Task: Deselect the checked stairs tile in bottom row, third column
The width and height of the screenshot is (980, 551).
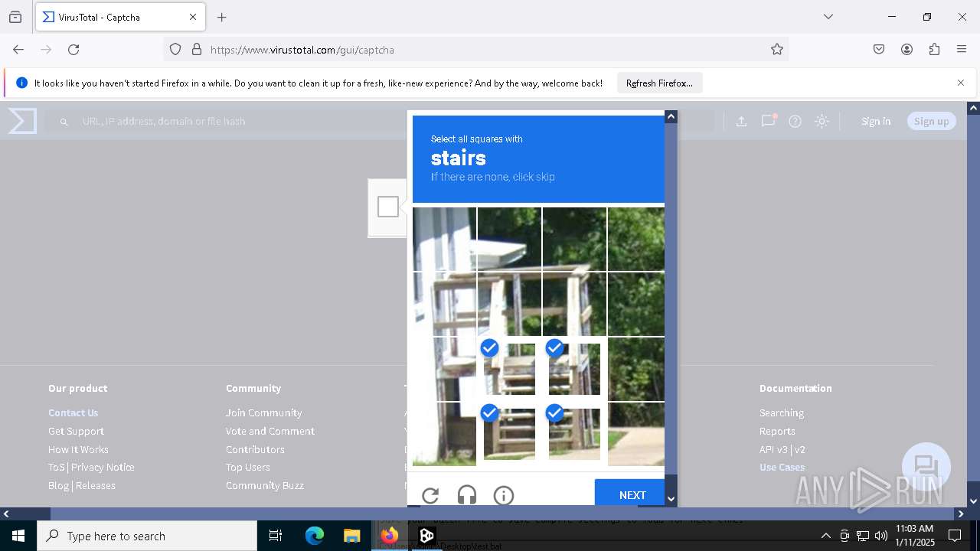Action: pyautogui.click(x=574, y=434)
